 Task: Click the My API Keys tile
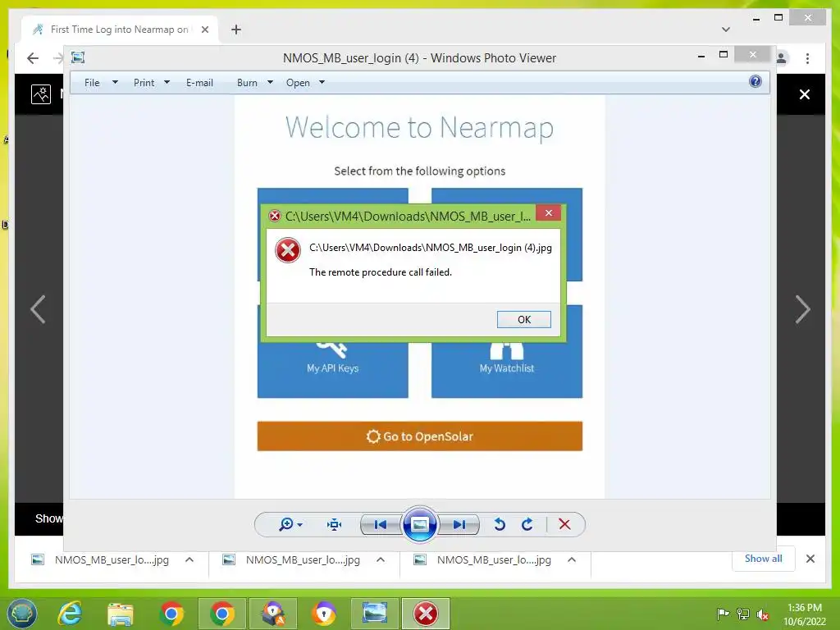click(x=333, y=368)
